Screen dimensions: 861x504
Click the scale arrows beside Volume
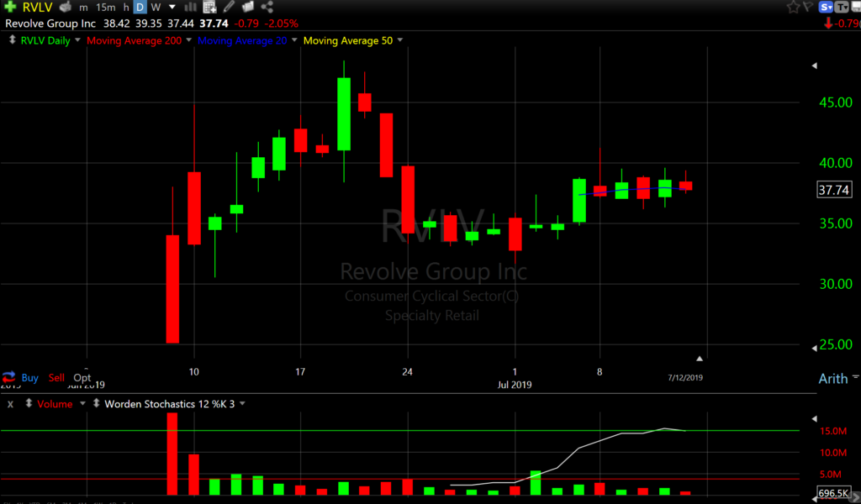coord(29,403)
